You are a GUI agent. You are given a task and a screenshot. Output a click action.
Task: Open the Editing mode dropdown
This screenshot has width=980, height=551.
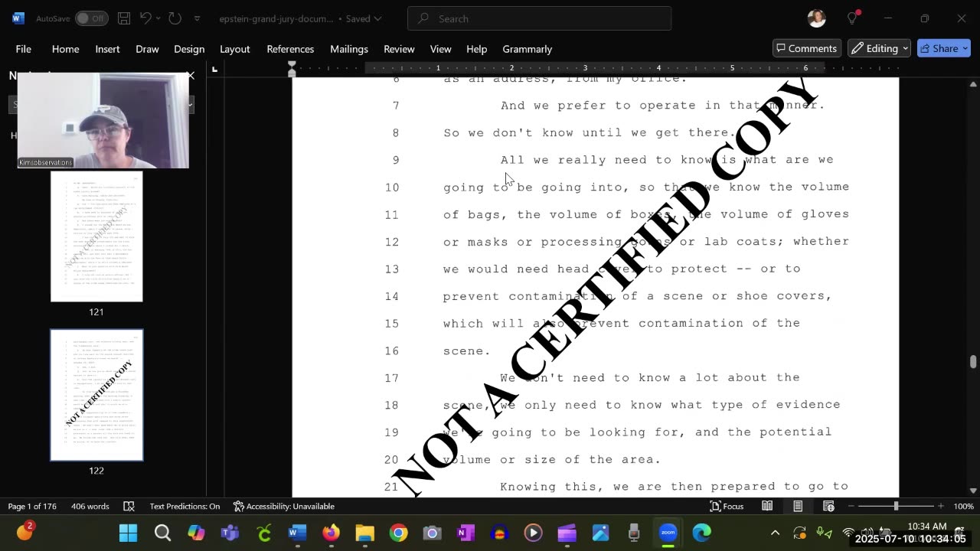880,48
